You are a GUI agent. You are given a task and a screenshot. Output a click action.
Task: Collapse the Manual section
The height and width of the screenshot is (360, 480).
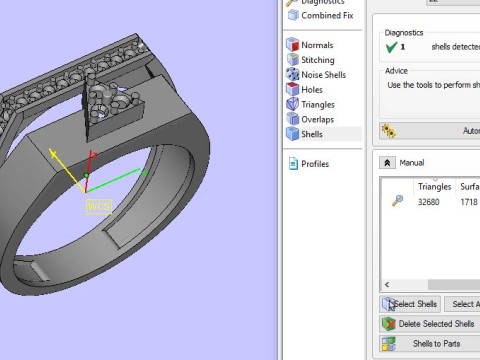point(387,163)
